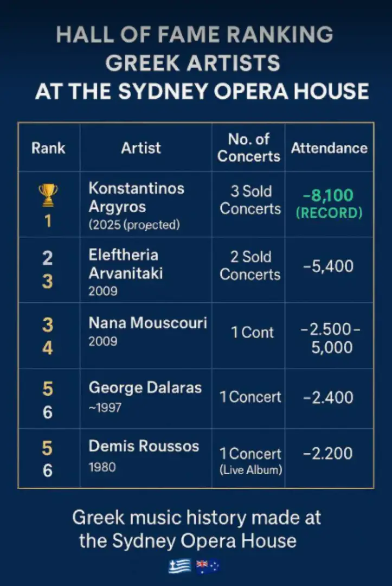Click the 2 Sold Concerts cell
Screen dimensions: 392x586
tap(250, 265)
